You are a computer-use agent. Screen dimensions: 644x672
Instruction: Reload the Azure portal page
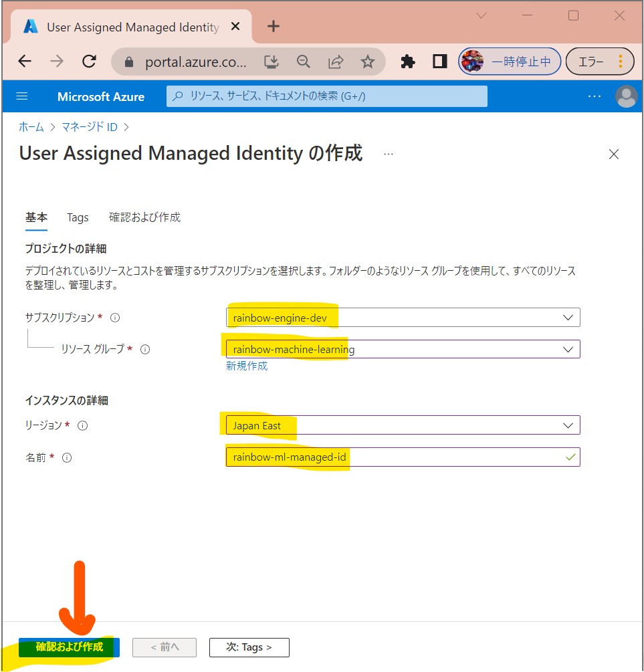coord(89,62)
